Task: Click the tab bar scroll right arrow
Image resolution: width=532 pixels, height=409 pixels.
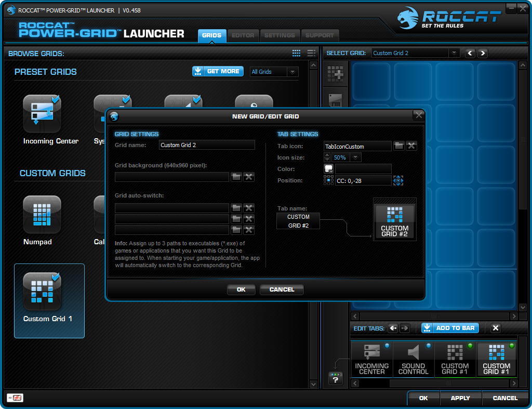Action: [x=514, y=383]
